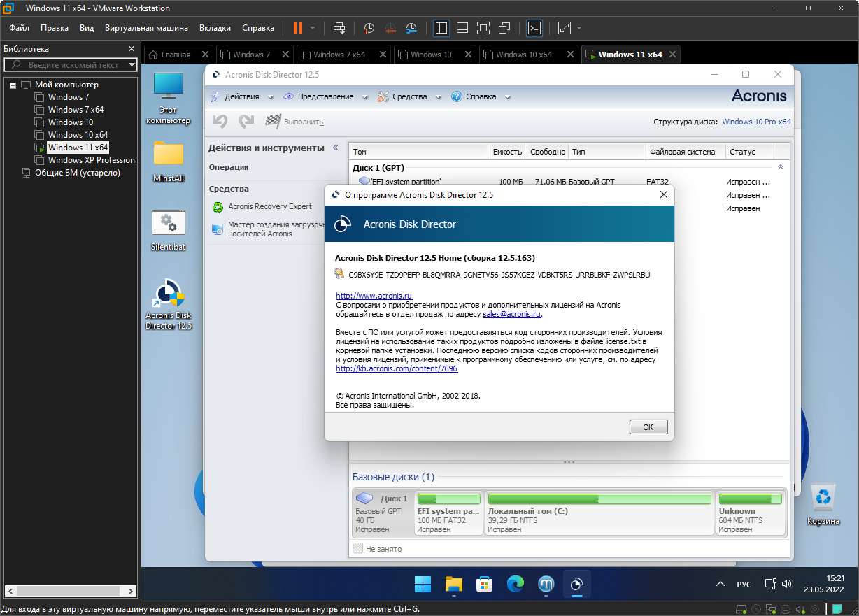This screenshot has width=859, height=616.
Task: Click the library search input field
Action: (x=73, y=65)
